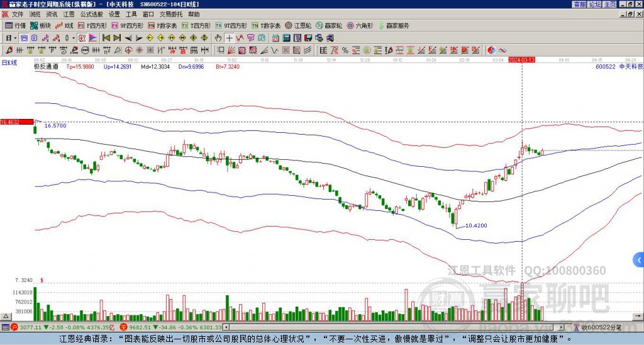Viewport: 644px width, 345px height.
Task: Select the Gann fan lines tool
Action: (231, 50)
